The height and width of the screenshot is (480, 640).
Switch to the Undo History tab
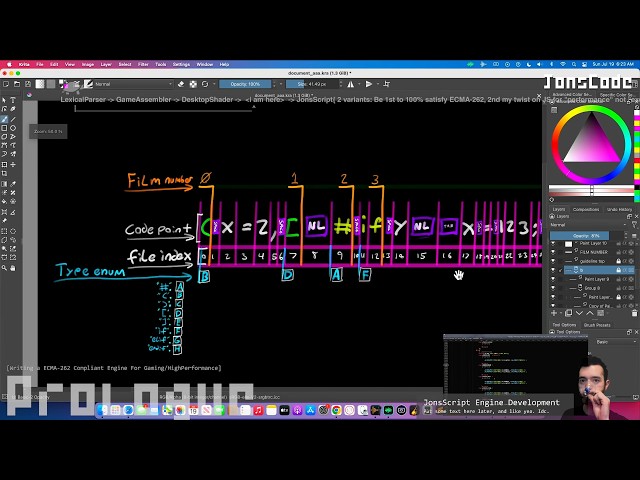click(x=619, y=209)
